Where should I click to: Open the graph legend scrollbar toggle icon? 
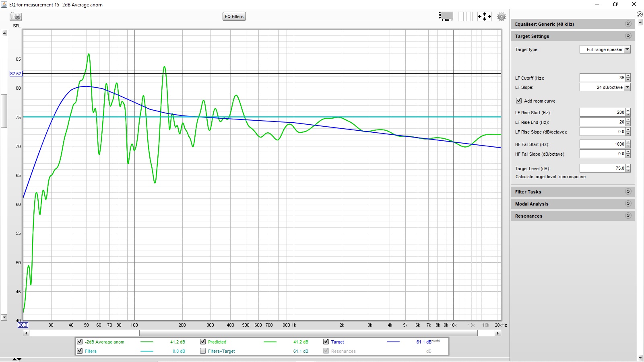tap(446, 16)
